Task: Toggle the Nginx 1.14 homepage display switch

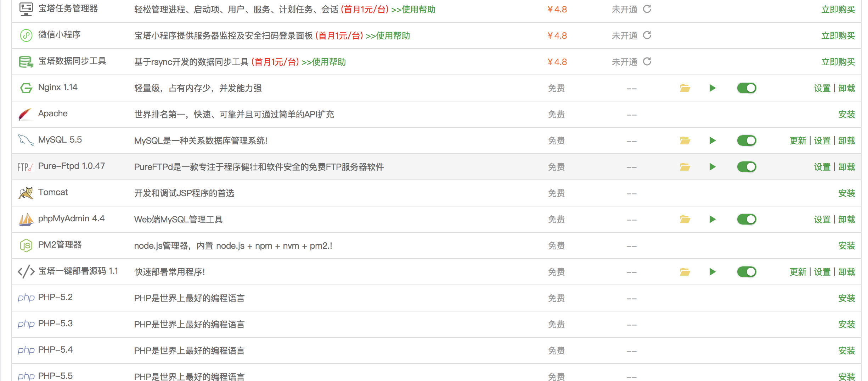Action: [746, 88]
